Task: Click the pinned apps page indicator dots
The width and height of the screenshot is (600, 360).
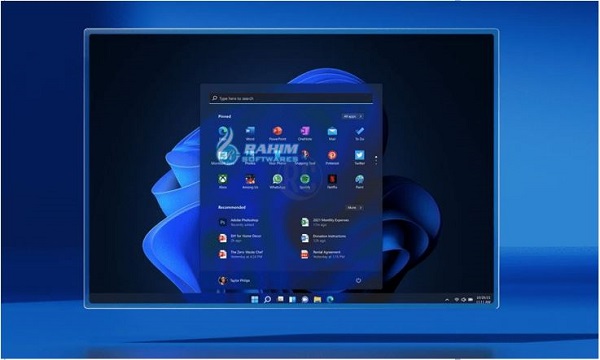Action: click(x=377, y=160)
